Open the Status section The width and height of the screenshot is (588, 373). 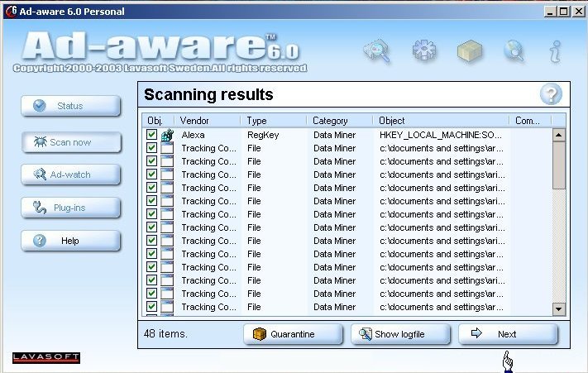(x=71, y=106)
